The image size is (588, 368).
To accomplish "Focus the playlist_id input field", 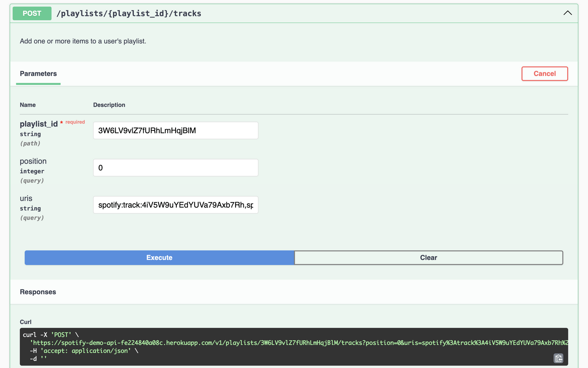I will click(x=176, y=130).
